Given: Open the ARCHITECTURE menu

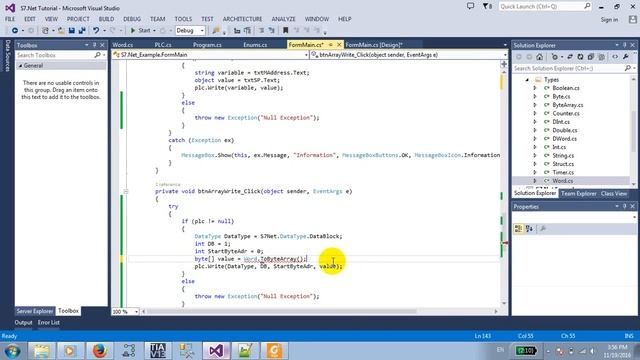Looking at the screenshot, I should coord(242,19).
